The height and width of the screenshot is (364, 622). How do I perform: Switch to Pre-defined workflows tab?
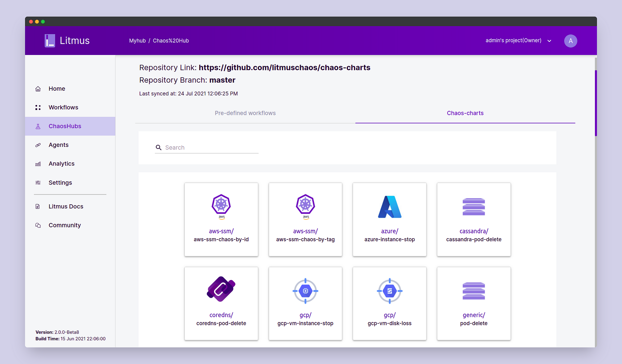(x=245, y=113)
